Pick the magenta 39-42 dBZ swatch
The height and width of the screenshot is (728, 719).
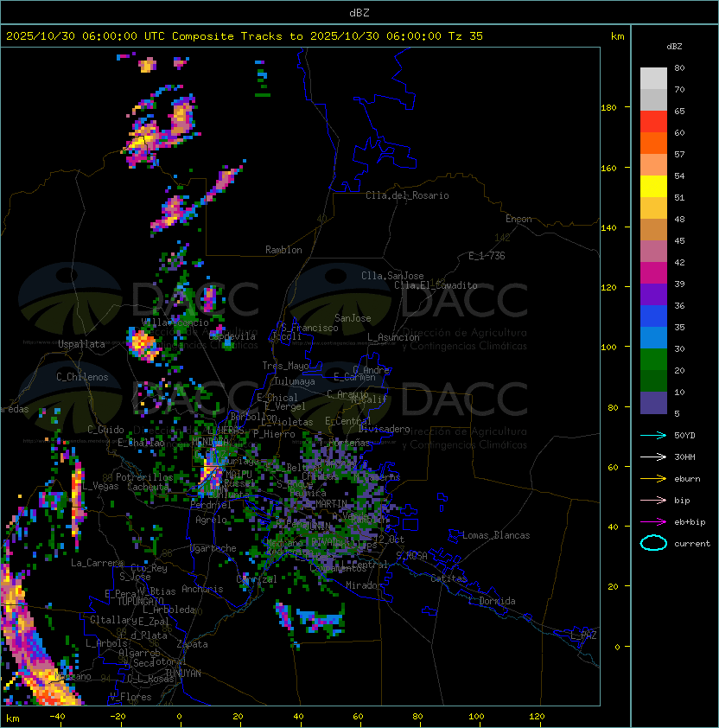click(653, 273)
